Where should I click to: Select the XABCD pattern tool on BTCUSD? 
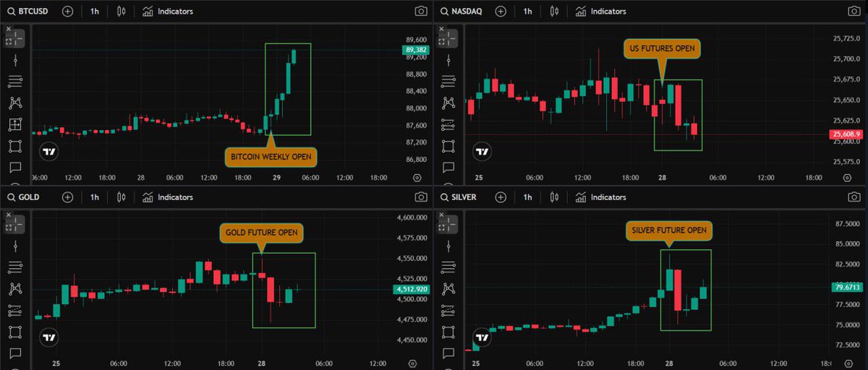point(14,103)
